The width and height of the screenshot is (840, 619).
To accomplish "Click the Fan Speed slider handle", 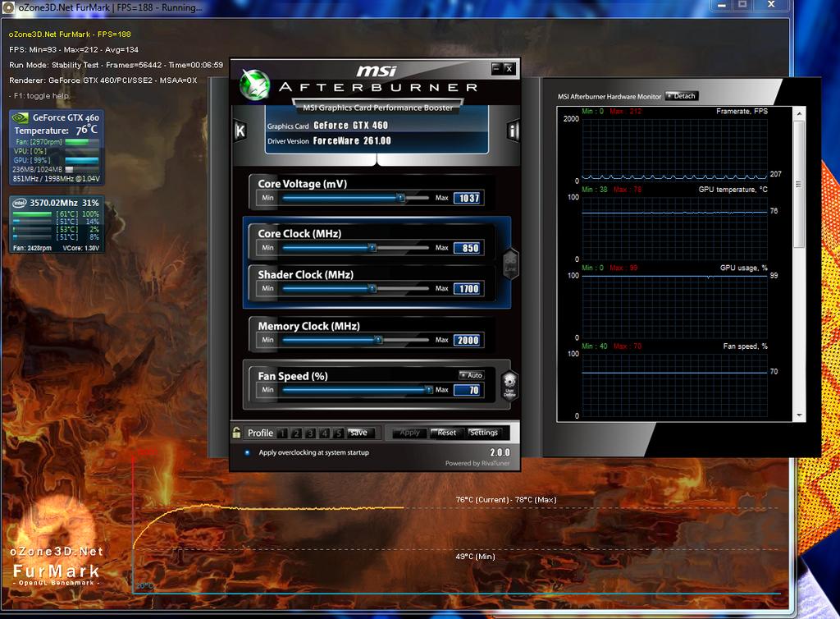I will pyautogui.click(x=428, y=390).
